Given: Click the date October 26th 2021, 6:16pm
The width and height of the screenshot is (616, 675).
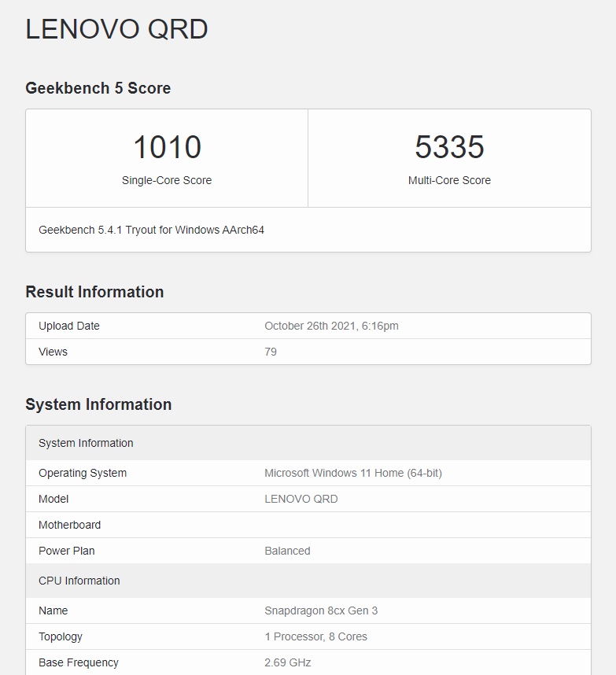Looking at the screenshot, I should 331,326.
